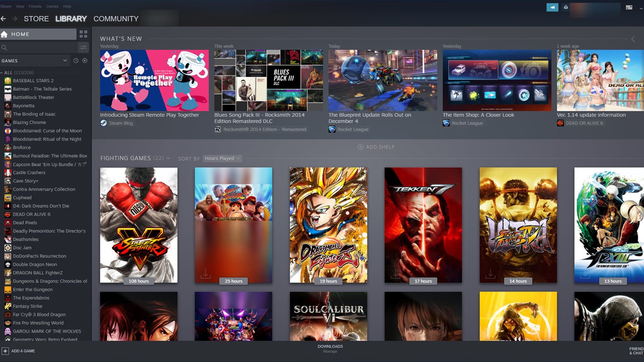Collapse the ALL games list

(2, 72)
